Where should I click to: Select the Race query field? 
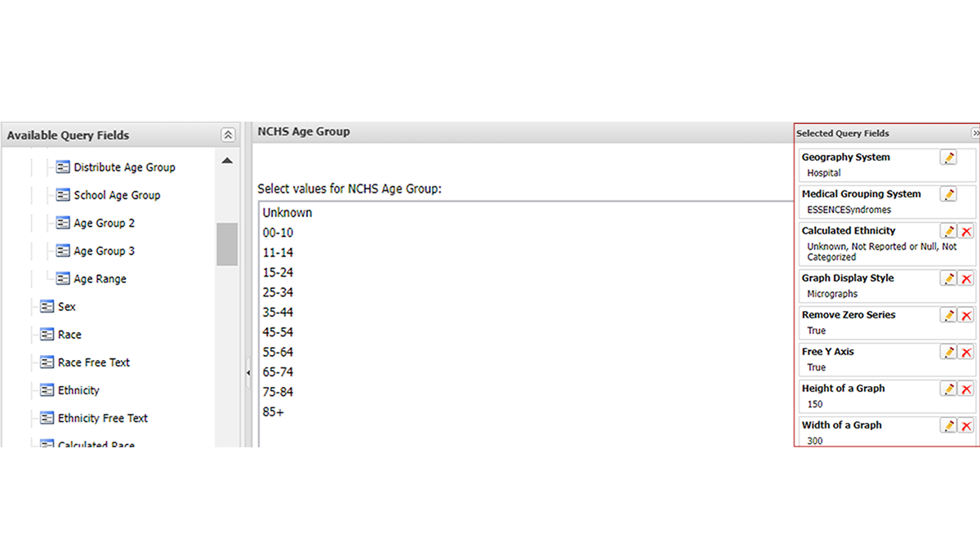pos(69,334)
